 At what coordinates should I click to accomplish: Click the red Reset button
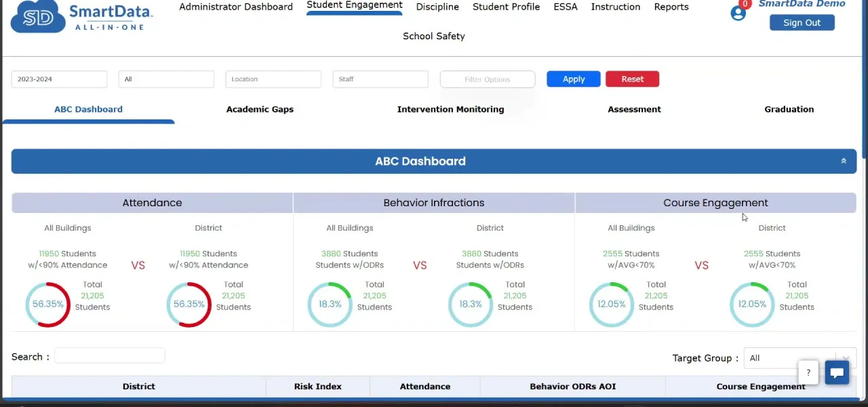click(633, 79)
